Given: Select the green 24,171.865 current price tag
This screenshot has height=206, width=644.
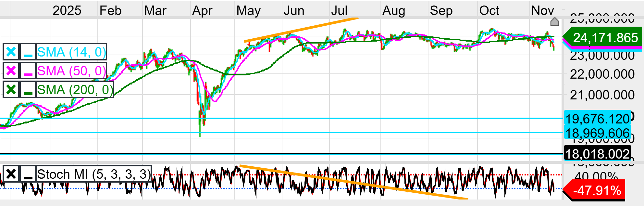Looking at the screenshot, I should (605, 38).
